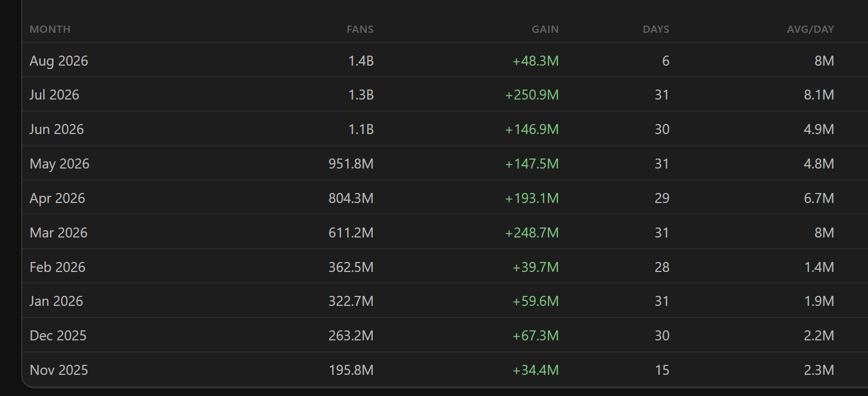868x396 pixels.
Task: Select the Feb 2026 row
Action: click(x=445, y=267)
